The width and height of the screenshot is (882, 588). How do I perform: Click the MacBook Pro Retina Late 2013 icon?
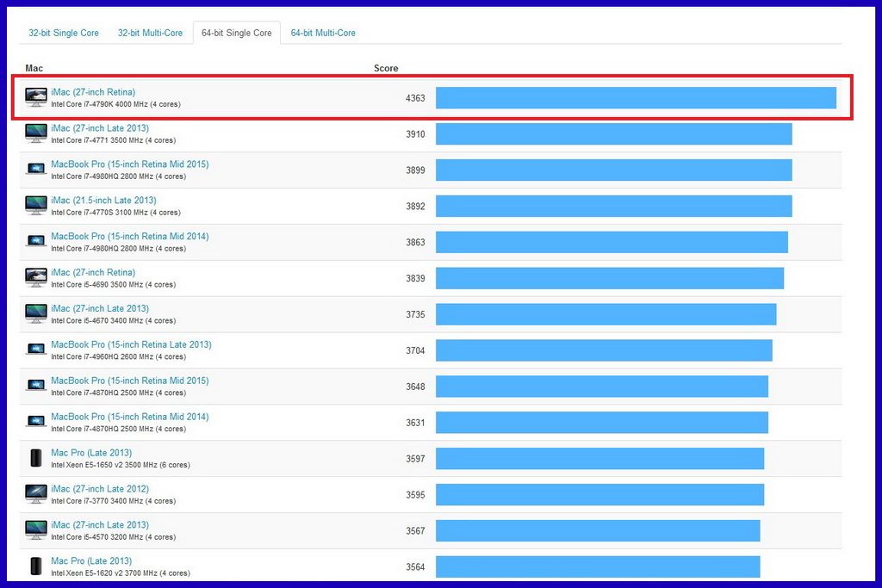click(36, 349)
